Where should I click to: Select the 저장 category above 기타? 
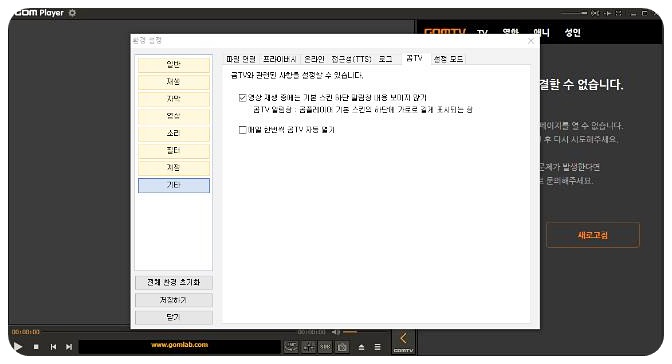tap(174, 168)
